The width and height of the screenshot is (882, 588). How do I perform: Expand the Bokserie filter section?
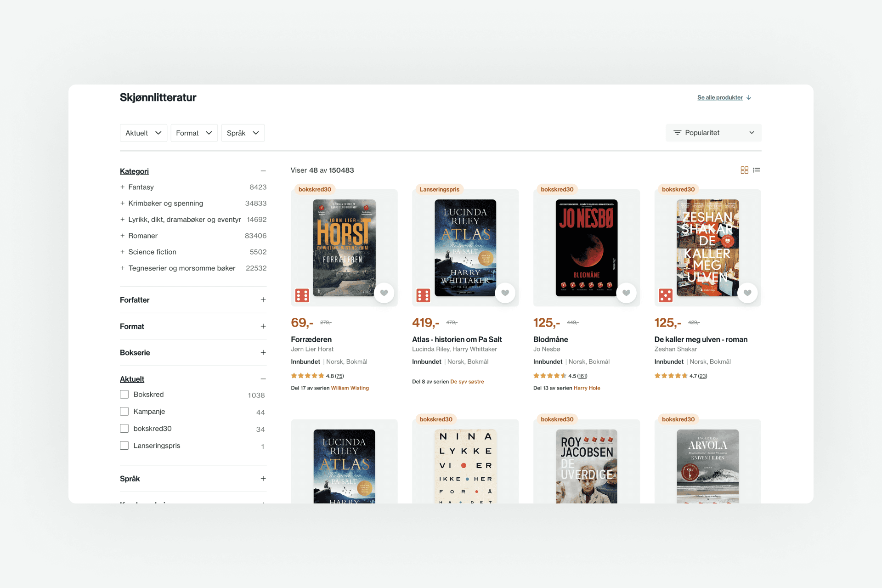pos(263,352)
